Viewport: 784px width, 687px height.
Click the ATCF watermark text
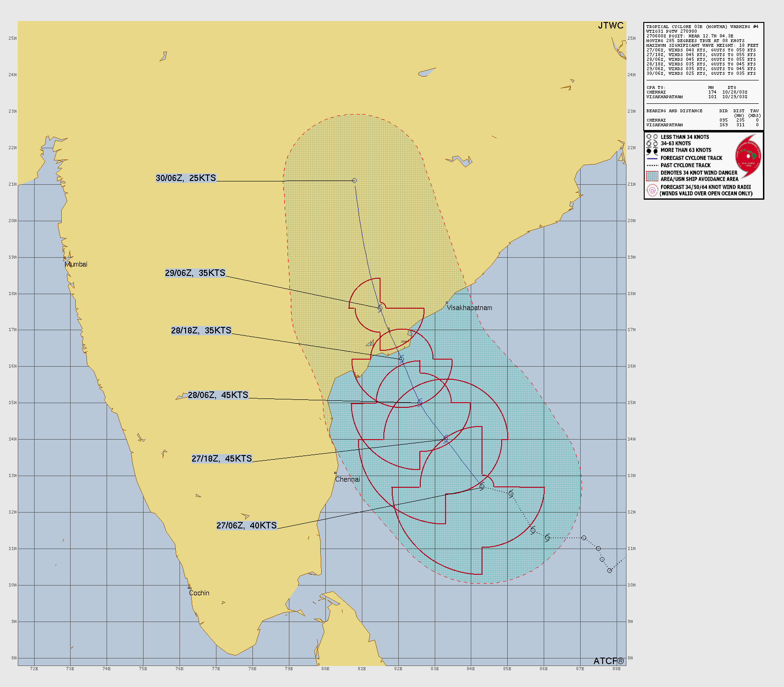(608, 661)
